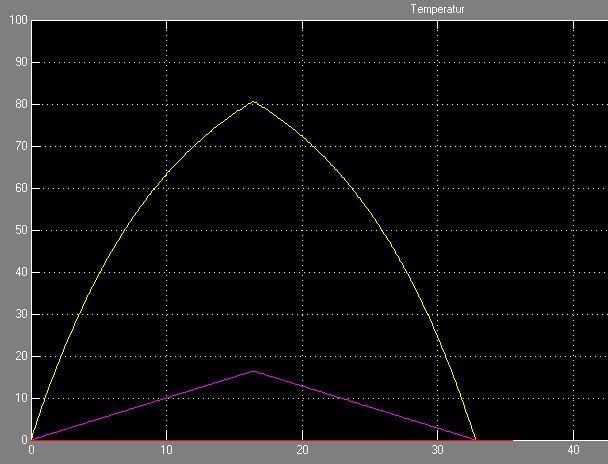
Task: Click the Temperatur plot title
Action: (439, 9)
